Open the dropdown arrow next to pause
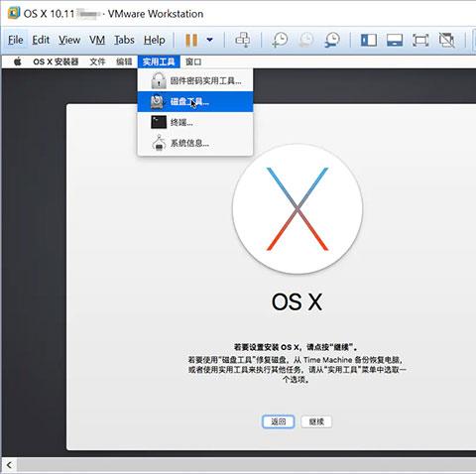 pos(209,40)
